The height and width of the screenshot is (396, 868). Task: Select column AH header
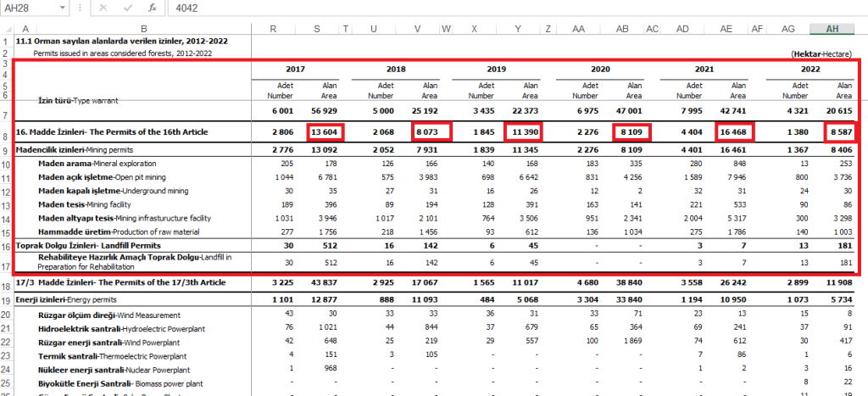pyautogui.click(x=831, y=29)
